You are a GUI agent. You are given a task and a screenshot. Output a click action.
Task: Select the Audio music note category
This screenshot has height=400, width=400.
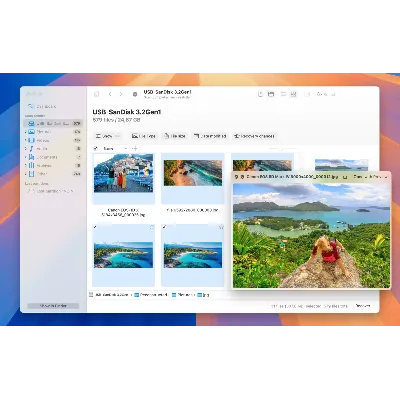[31, 148]
